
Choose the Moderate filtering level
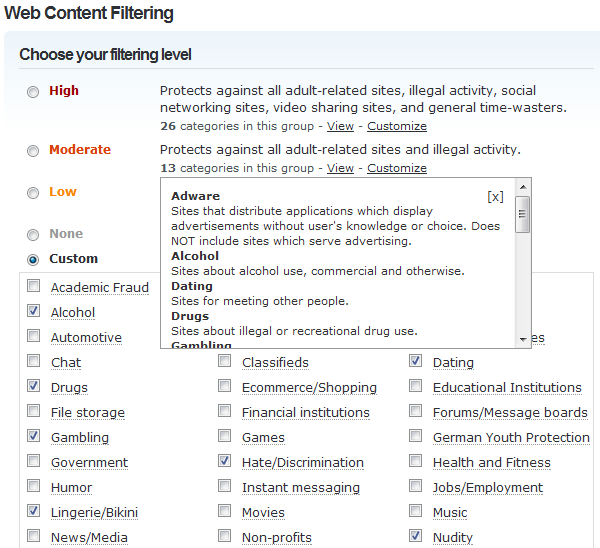(x=33, y=151)
